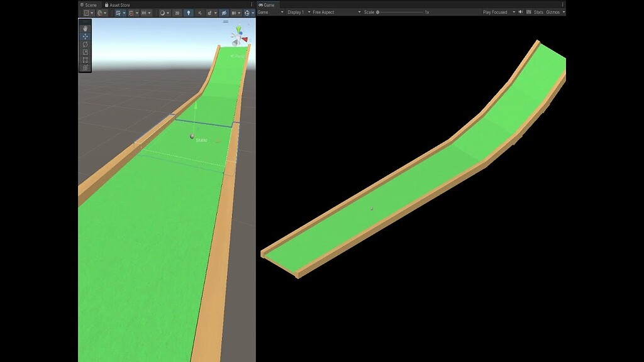
Task: Open the Gizmos options in Game view
Action: 555,11
